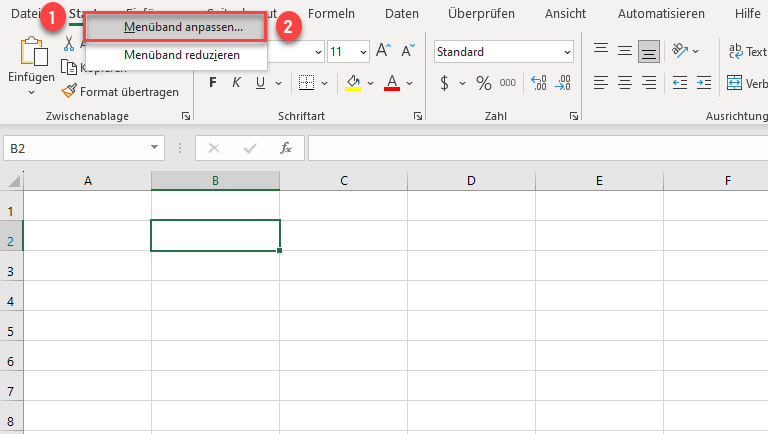Click decrease decimal places icon
The width and height of the screenshot is (768, 434).
tap(563, 83)
